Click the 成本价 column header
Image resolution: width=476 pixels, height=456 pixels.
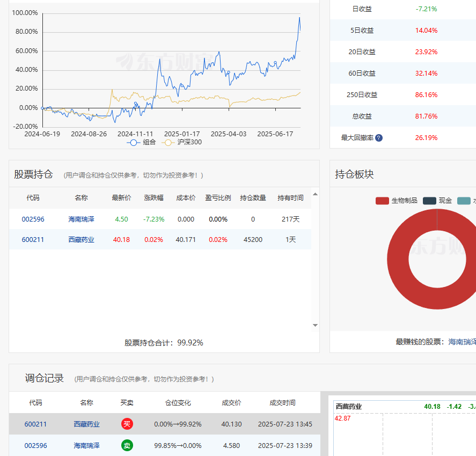[186, 198]
